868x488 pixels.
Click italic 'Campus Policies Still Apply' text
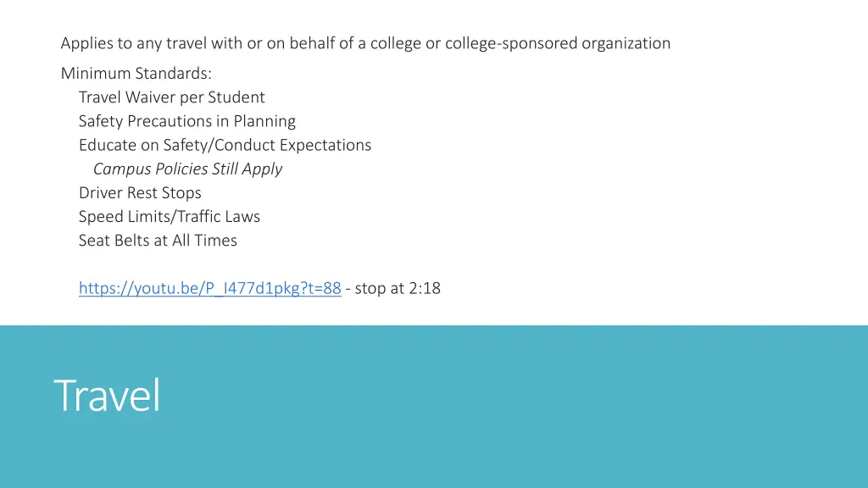187,169
